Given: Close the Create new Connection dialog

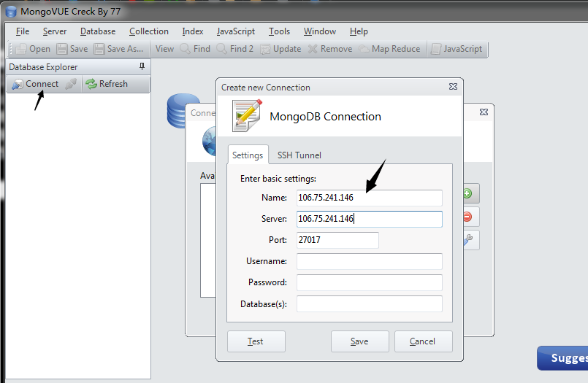Looking at the screenshot, I should click(453, 87).
